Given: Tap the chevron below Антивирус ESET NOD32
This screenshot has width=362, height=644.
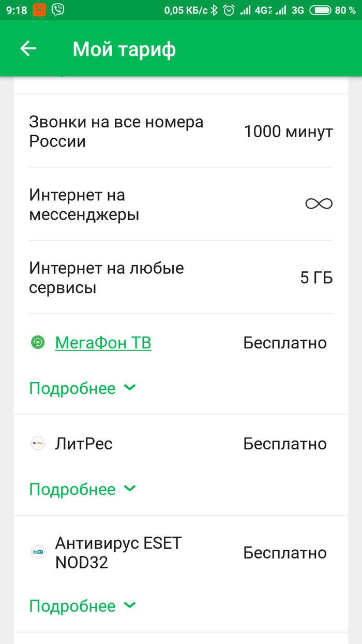Looking at the screenshot, I should point(130,605).
